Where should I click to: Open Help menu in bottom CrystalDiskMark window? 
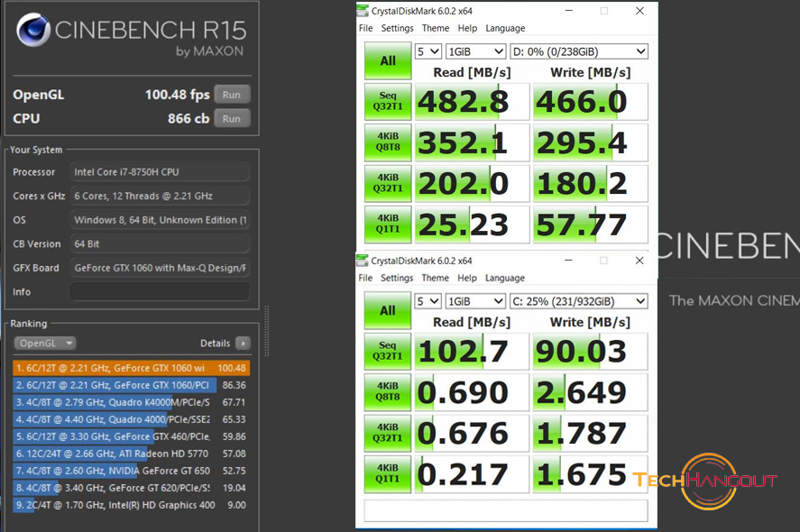(467, 278)
